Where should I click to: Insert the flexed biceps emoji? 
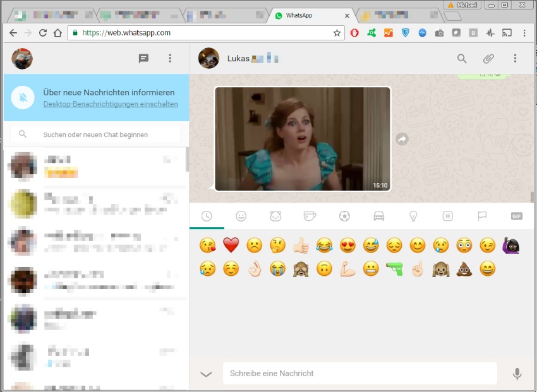pos(347,269)
